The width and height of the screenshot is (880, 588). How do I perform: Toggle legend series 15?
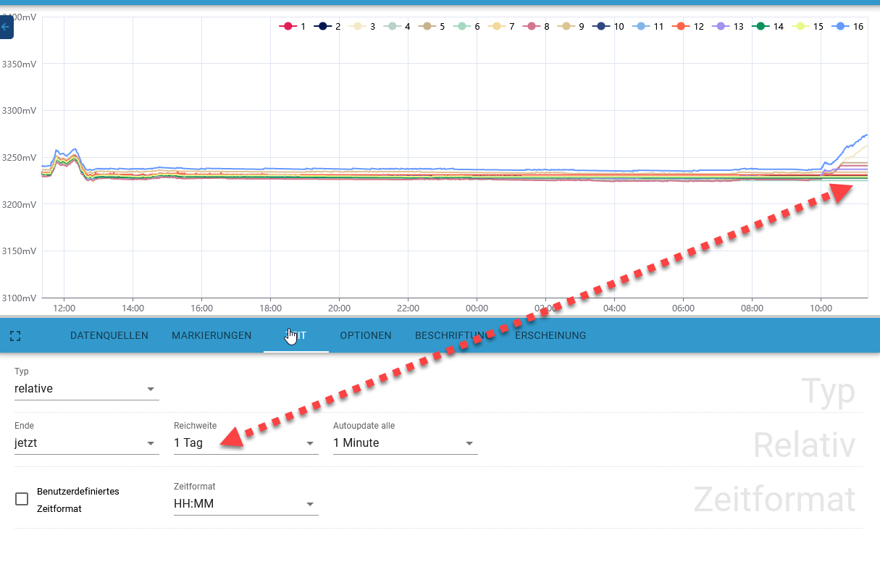[807, 26]
